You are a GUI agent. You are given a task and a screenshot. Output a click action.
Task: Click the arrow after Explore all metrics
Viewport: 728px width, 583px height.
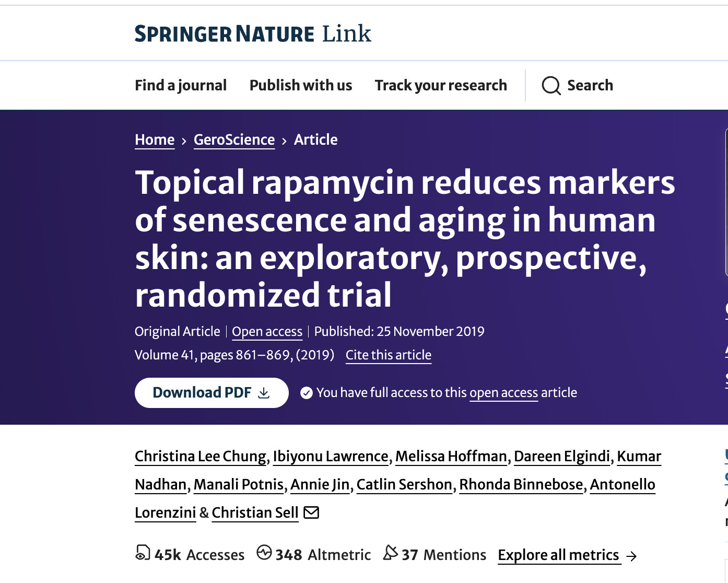(631, 556)
